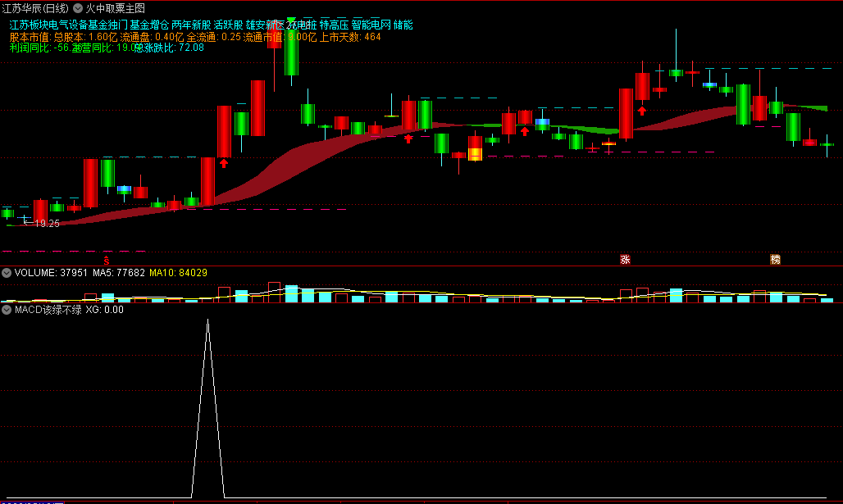
Task: Click the white XG signal spike peak
Action: tap(208, 320)
